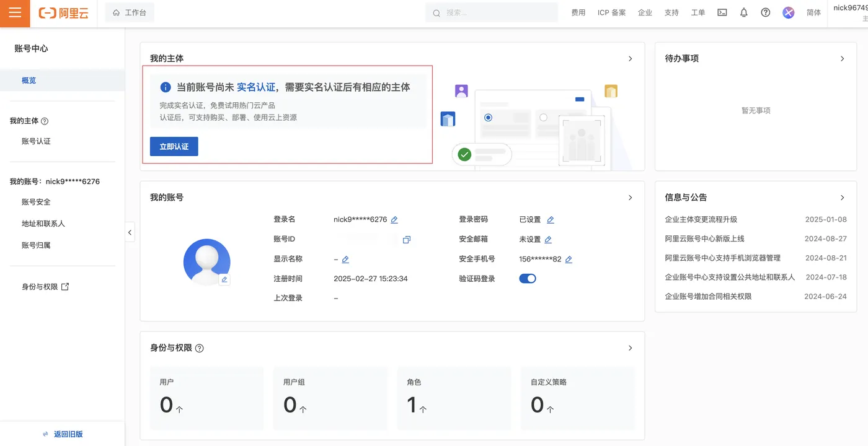Viewport: 868px width, 446px height.
Task: Open announcement 阿里云账号中心支持手机浏览器管理
Action: (x=723, y=258)
